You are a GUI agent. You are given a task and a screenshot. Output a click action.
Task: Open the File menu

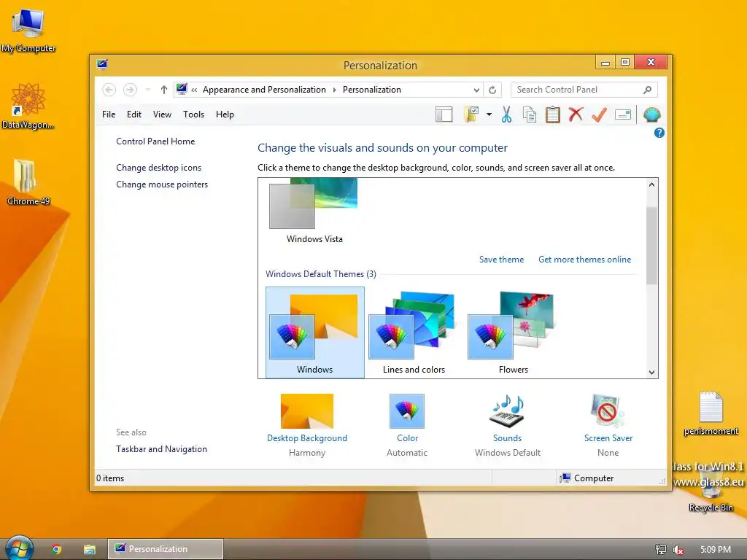[x=109, y=114]
